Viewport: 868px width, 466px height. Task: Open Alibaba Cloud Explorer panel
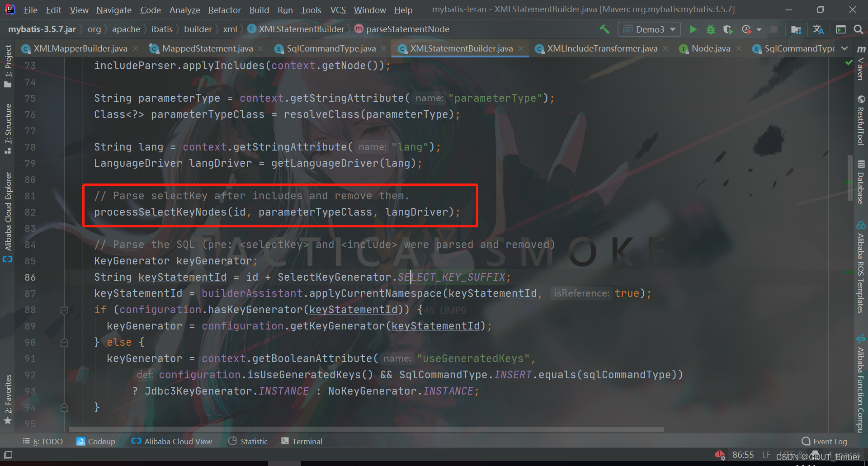(x=8, y=217)
